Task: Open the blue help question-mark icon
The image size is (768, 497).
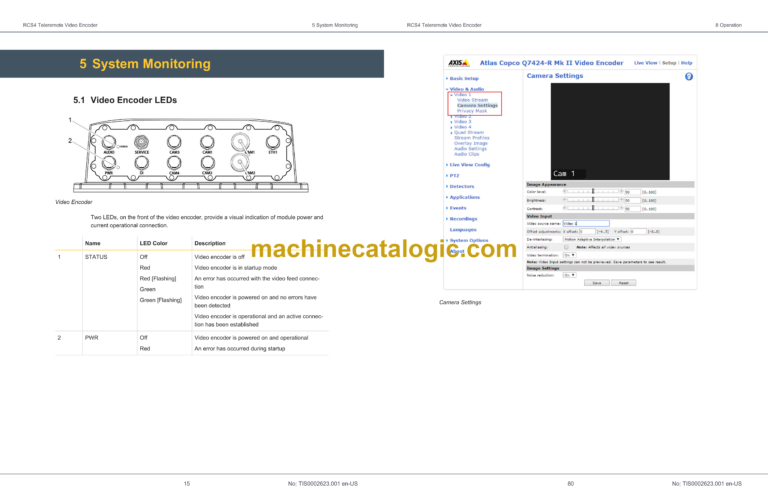Action: [x=689, y=76]
